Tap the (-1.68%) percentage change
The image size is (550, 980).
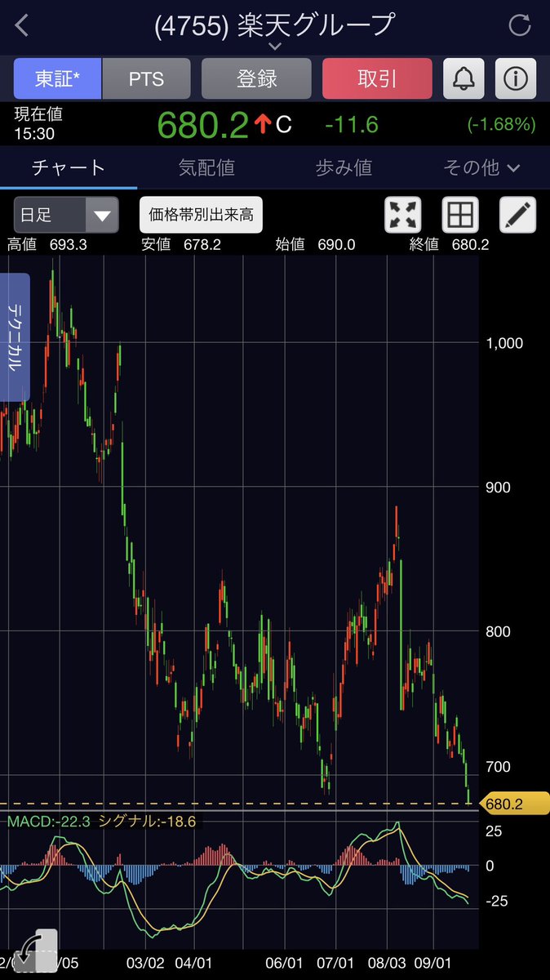click(501, 124)
